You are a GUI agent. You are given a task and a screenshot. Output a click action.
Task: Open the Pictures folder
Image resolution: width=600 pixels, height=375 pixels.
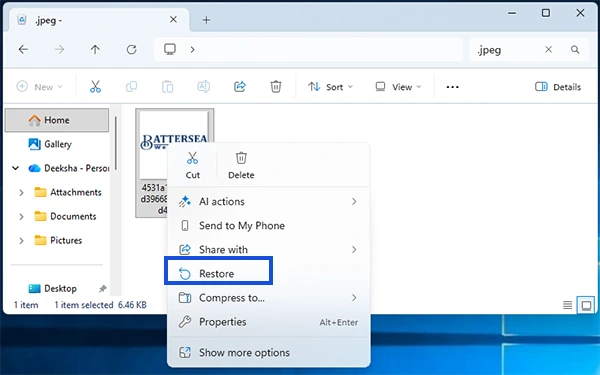coord(58,241)
